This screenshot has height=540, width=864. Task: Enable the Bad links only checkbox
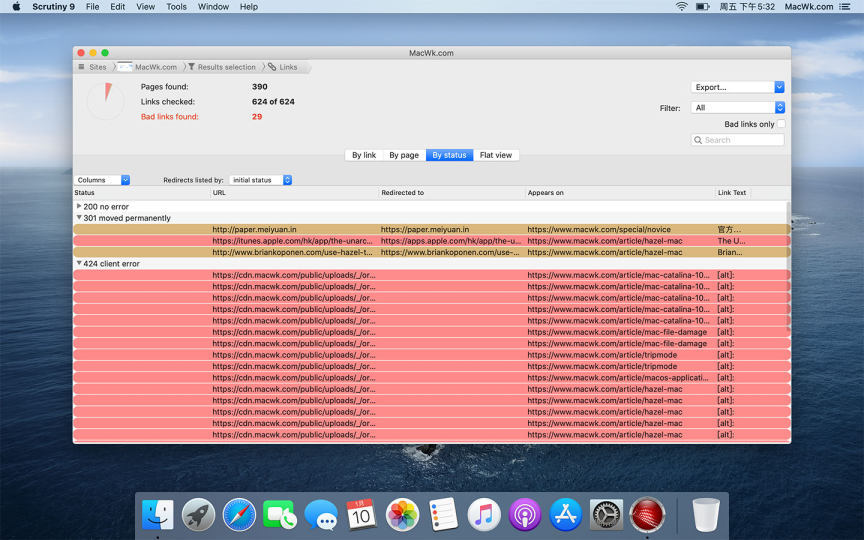tap(781, 124)
